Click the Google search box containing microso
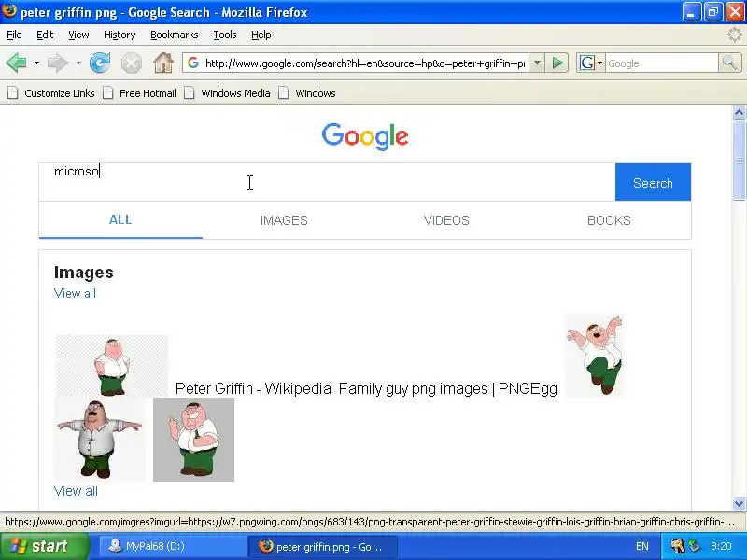747x560 pixels. pyautogui.click(x=327, y=182)
